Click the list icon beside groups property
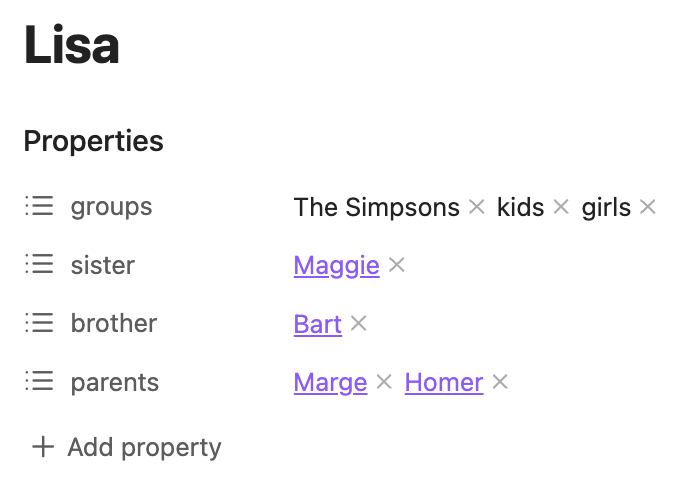 pyautogui.click(x=39, y=207)
